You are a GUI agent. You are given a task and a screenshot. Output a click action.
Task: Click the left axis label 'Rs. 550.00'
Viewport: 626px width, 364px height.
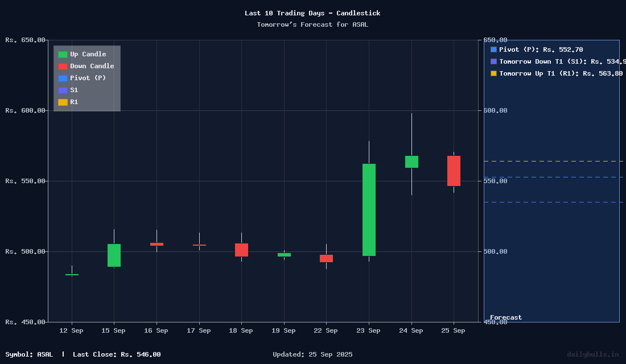click(x=26, y=181)
